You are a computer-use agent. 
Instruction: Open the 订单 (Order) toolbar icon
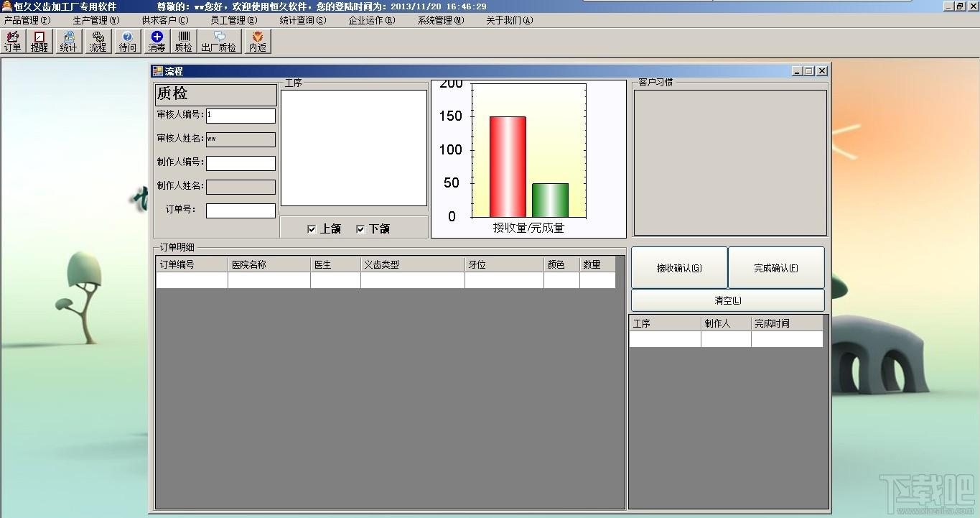tap(13, 41)
